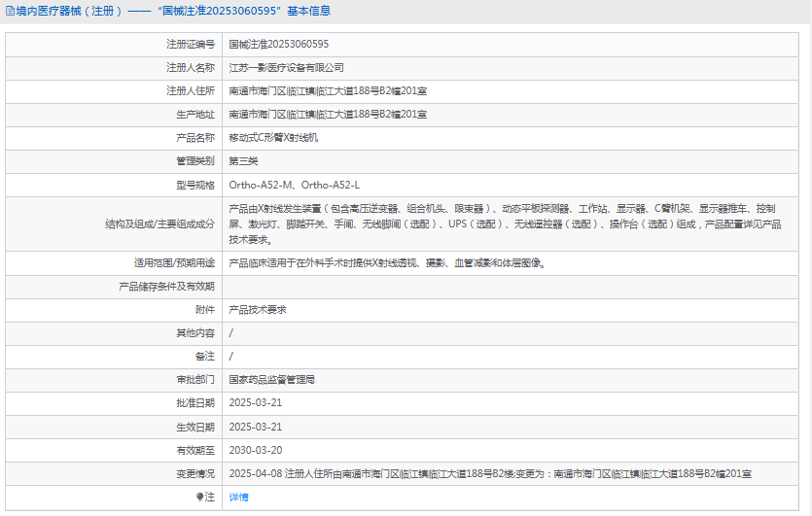Click the 备注 row label
The height and width of the screenshot is (516, 812).
click(204, 356)
